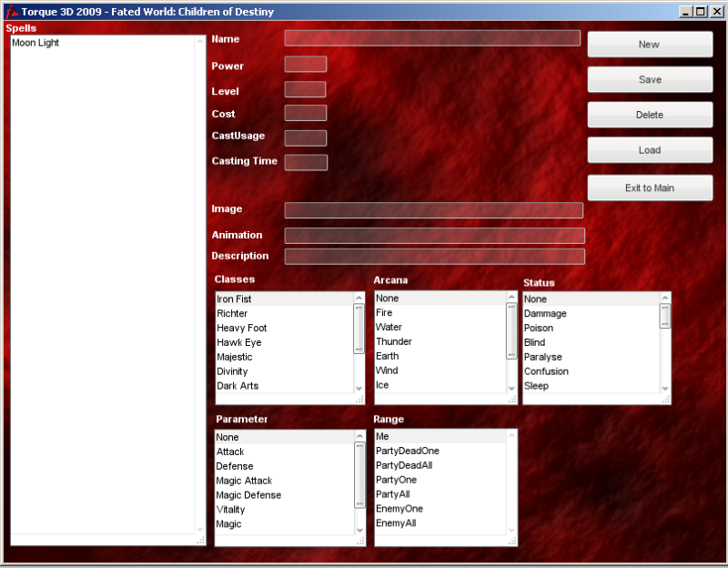Choose Magic Attack in the Parameter list

click(x=243, y=481)
